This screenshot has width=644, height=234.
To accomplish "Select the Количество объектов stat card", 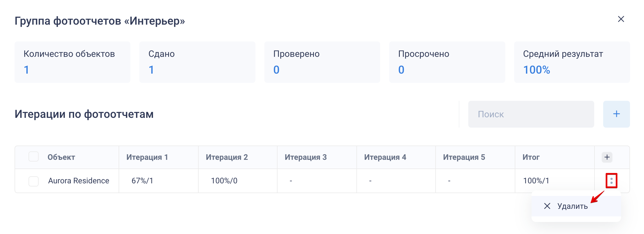I will [x=72, y=62].
